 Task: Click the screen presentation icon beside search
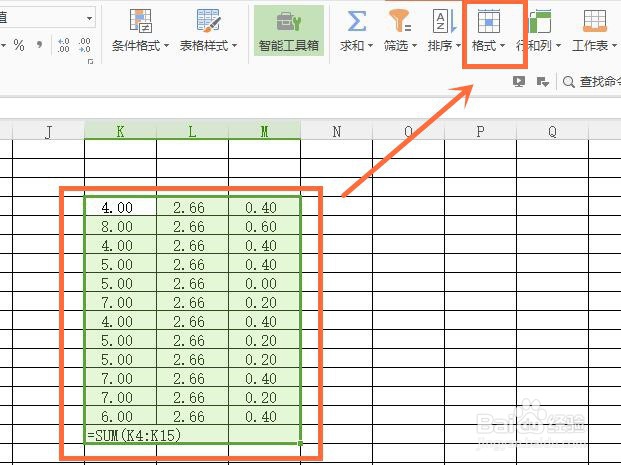(519, 82)
